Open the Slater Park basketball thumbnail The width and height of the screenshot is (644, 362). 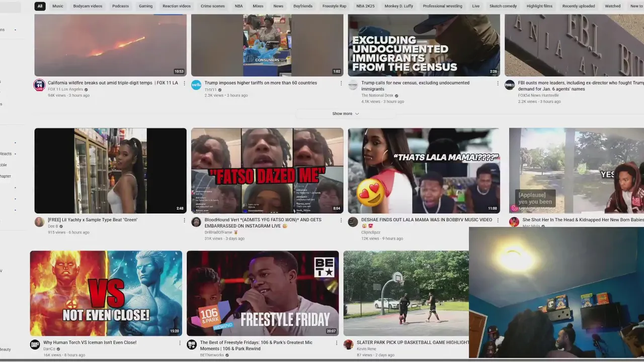pyautogui.click(x=406, y=293)
